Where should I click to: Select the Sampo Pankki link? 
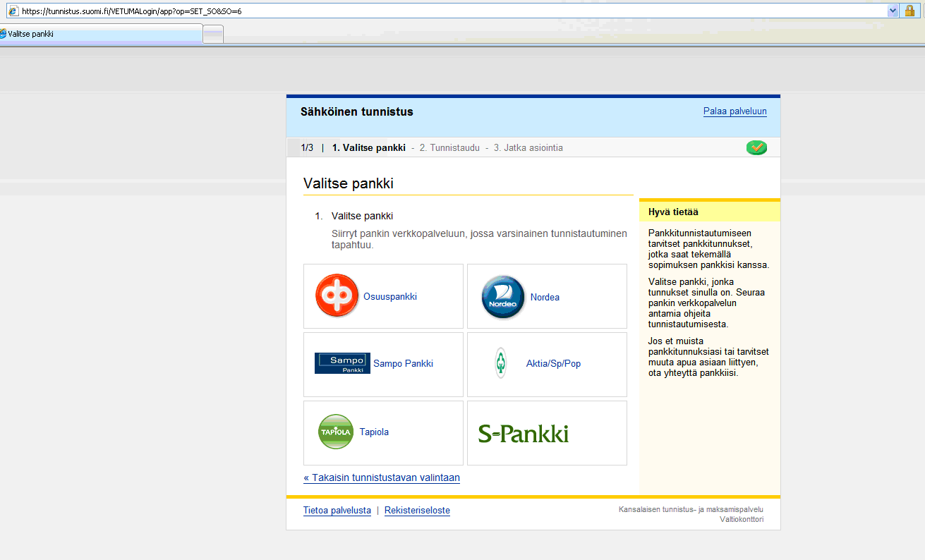(403, 364)
